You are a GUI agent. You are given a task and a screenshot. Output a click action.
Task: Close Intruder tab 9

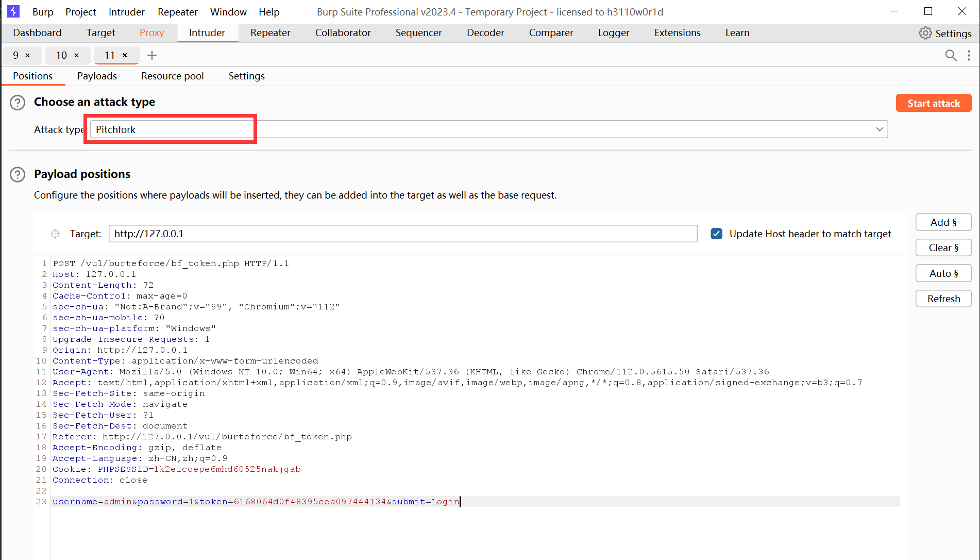pos(28,55)
